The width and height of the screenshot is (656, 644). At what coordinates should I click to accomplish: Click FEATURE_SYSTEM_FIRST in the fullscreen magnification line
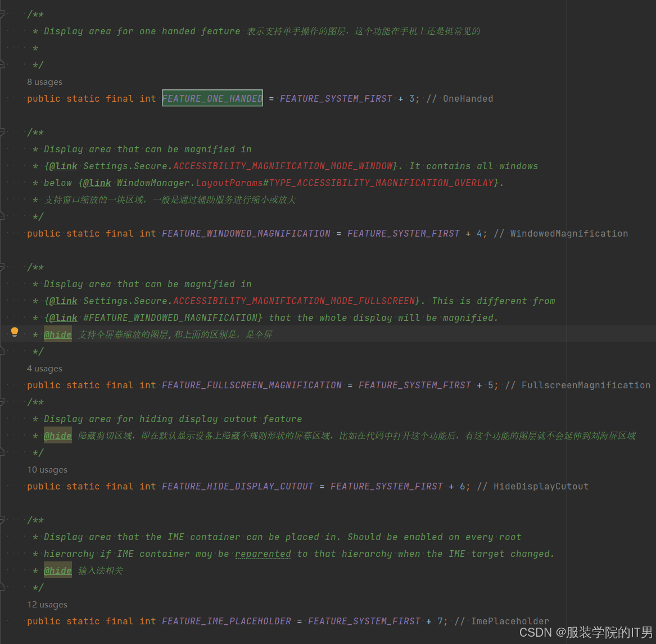tap(415, 385)
